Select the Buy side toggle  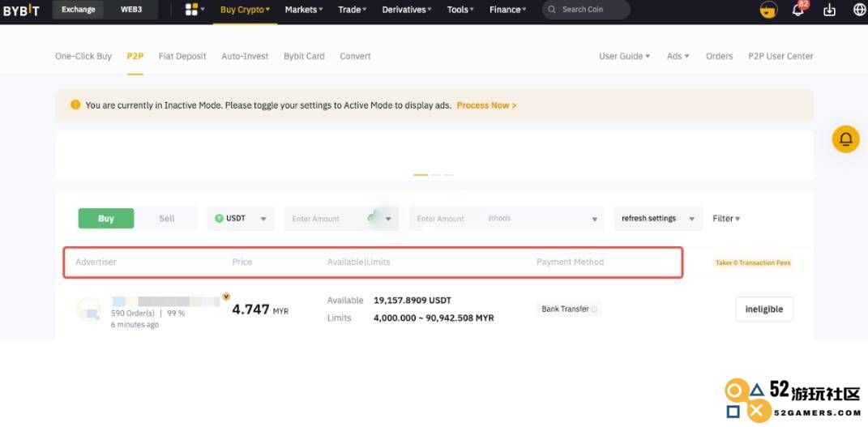point(105,219)
